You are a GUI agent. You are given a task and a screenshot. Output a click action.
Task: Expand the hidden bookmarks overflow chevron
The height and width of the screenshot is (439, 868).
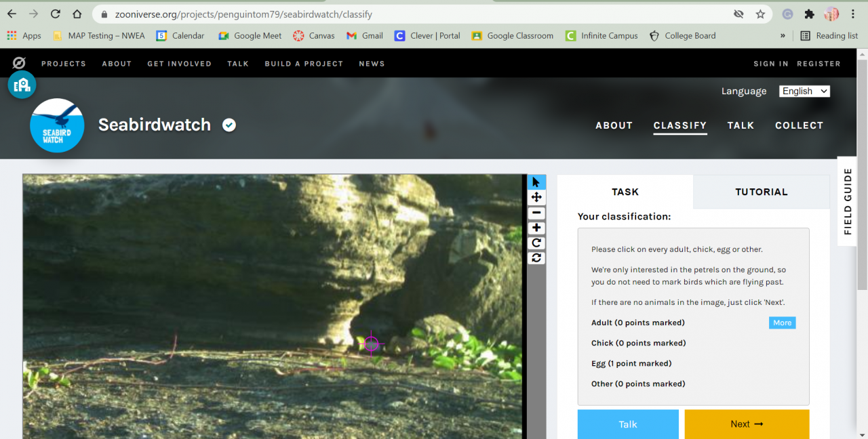783,36
